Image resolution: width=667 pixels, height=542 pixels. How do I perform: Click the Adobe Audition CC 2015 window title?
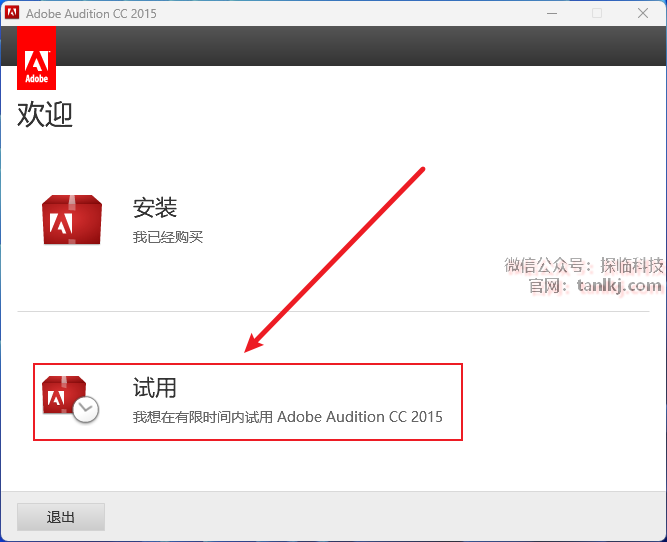pos(91,13)
